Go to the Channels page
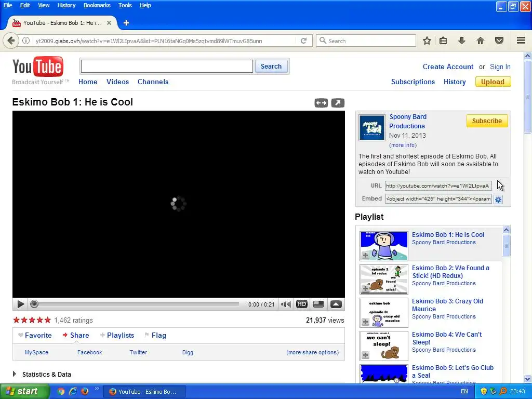The width and height of the screenshot is (532, 399). 153,82
